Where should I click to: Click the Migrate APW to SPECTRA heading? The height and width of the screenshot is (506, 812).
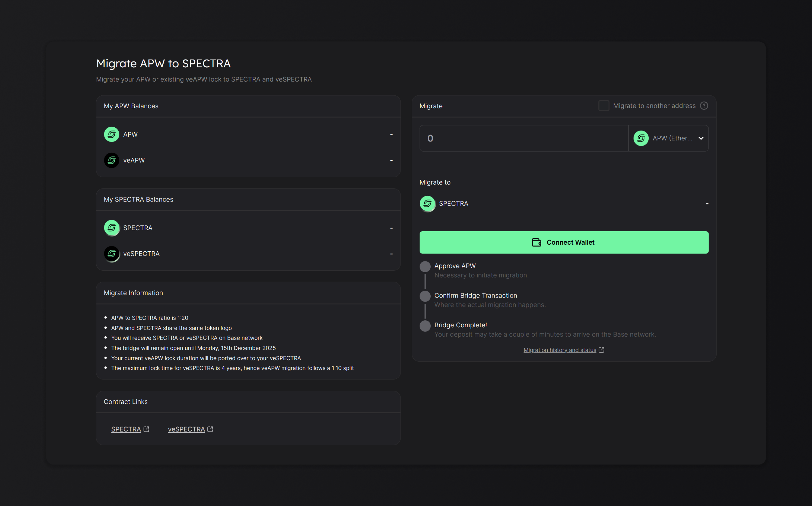point(163,64)
